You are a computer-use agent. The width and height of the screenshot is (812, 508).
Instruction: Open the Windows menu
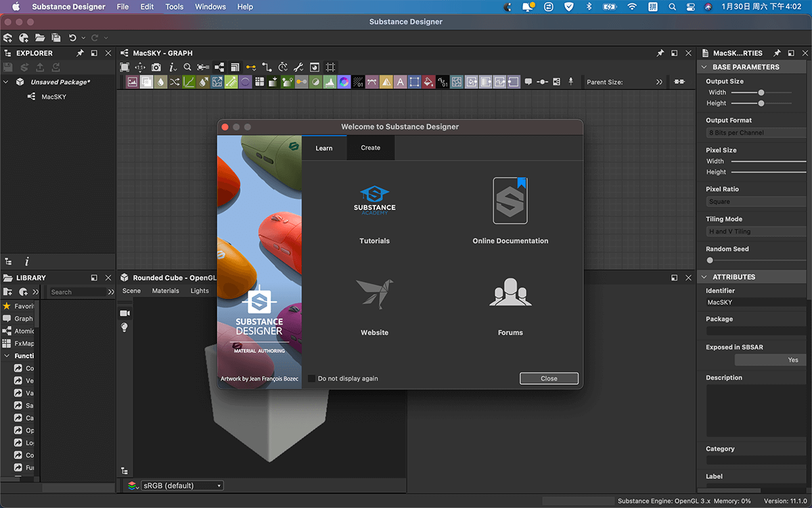(210, 7)
